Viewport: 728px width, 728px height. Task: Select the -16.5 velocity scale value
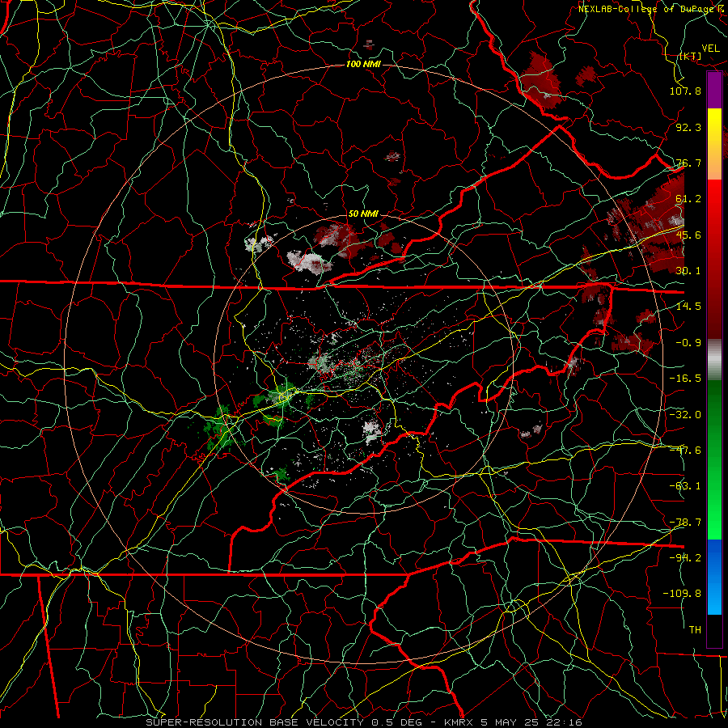(x=685, y=379)
